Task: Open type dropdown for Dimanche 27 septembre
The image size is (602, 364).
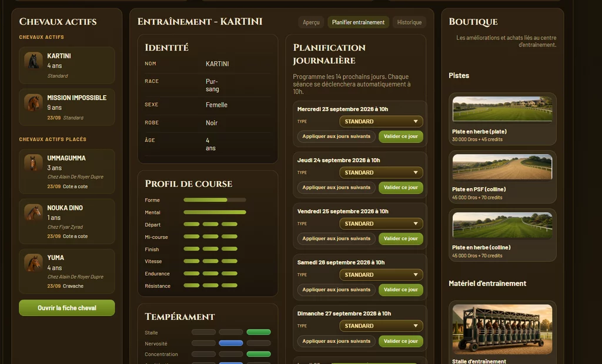Action: coord(381,326)
